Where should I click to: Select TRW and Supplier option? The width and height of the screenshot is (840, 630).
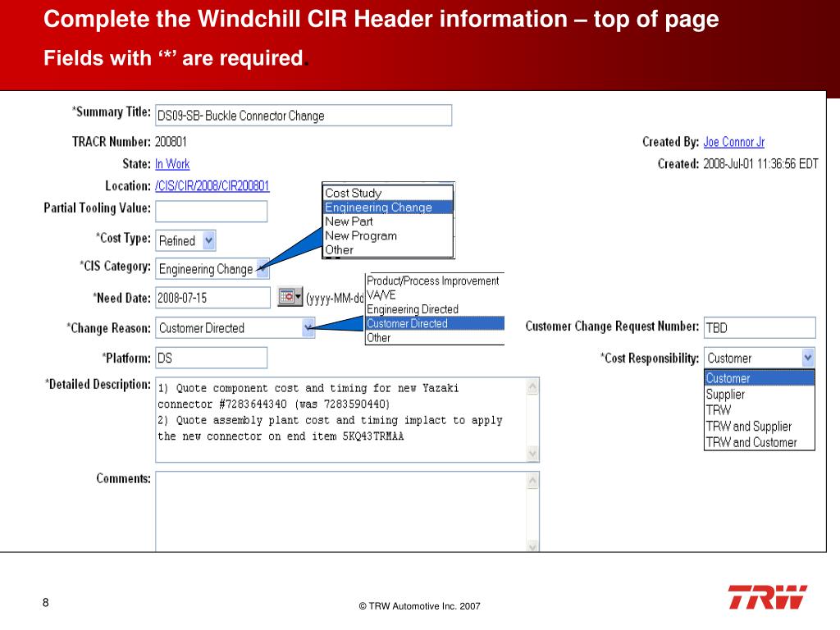[x=759, y=427]
